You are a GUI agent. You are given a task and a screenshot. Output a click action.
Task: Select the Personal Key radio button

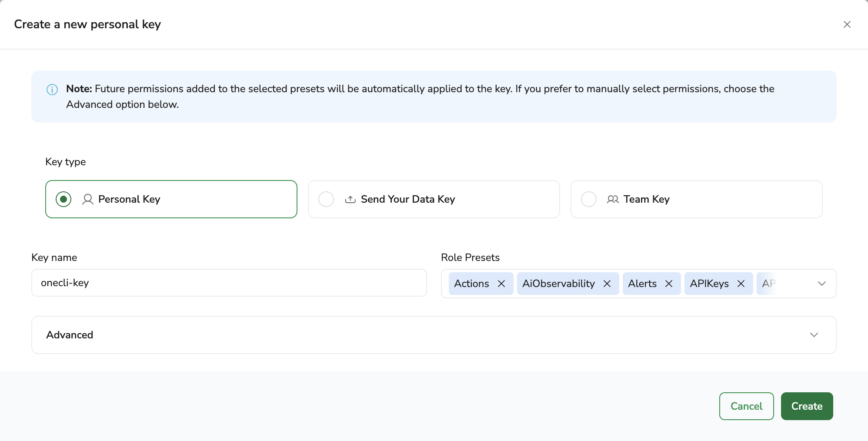click(63, 199)
